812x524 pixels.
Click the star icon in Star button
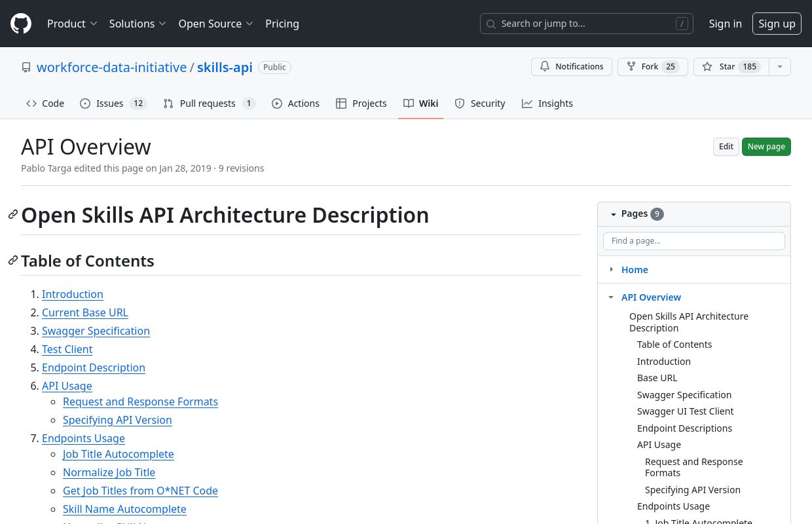click(707, 67)
